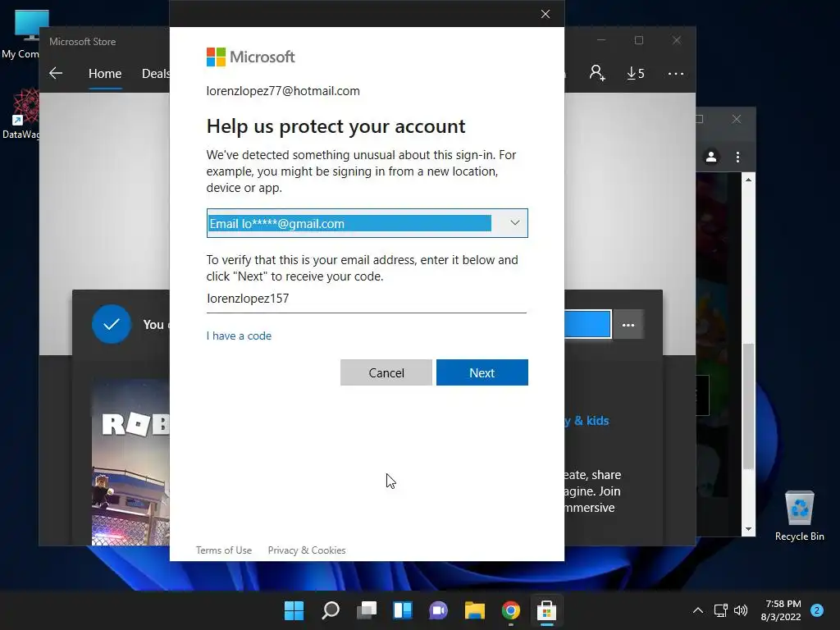Open the Terms of Use link
Image resolution: width=840 pixels, height=630 pixels.
(223, 550)
